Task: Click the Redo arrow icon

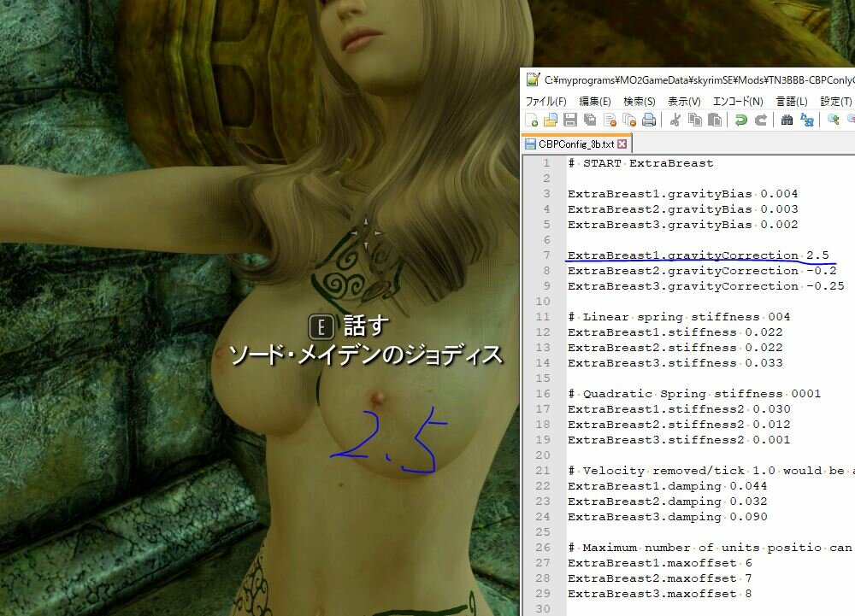Action: (761, 120)
